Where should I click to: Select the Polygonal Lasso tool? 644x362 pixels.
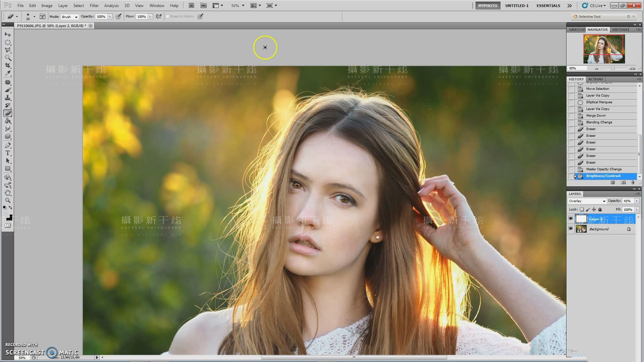[x=8, y=50]
